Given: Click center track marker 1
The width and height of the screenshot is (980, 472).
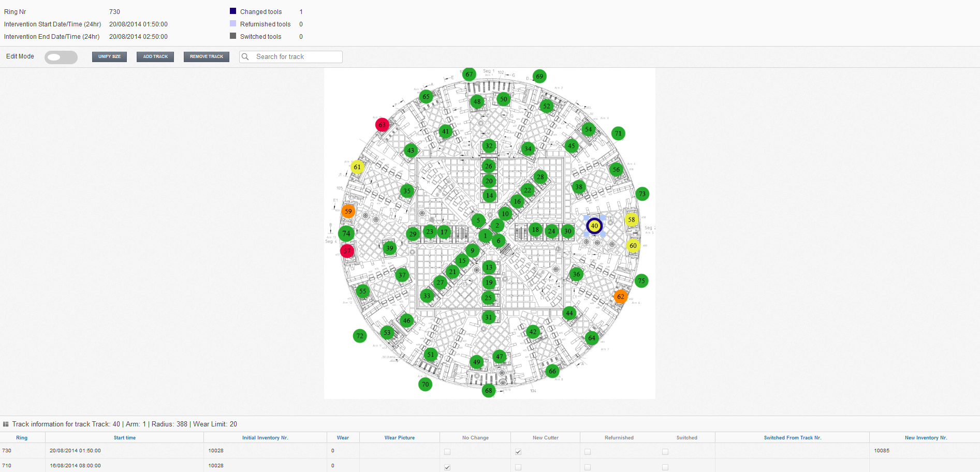Looking at the screenshot, I should 485,236.
